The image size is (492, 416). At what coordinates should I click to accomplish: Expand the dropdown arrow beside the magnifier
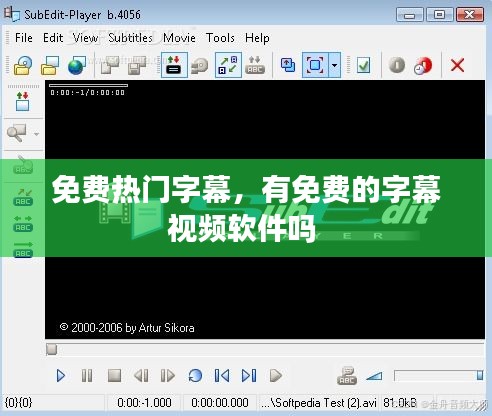pos(36,134)
